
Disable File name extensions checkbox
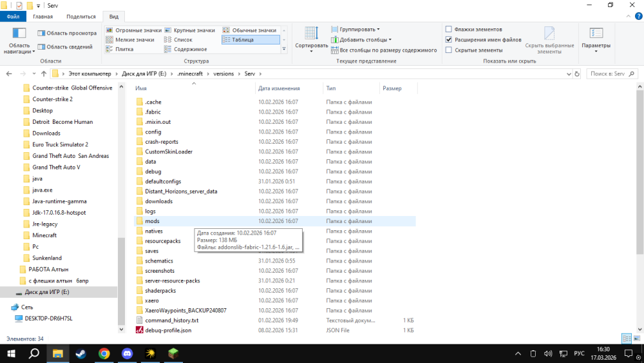tap(449, 40)
